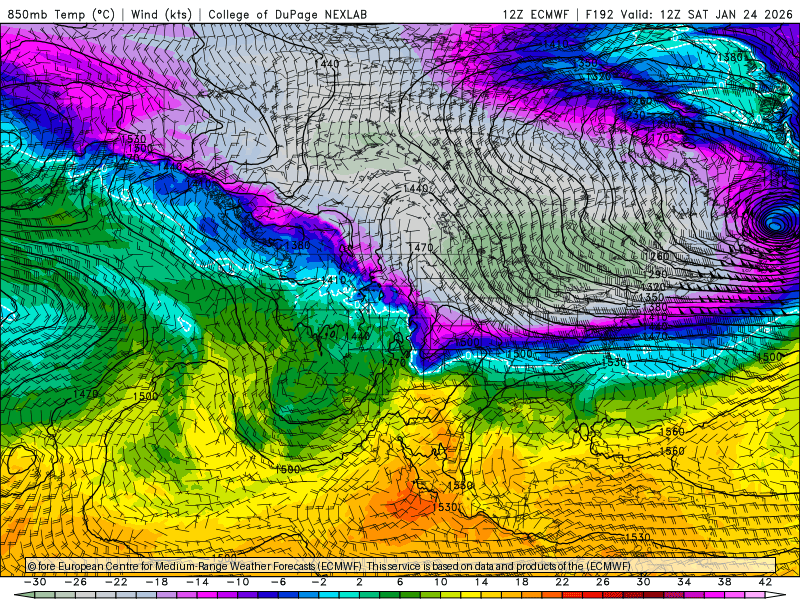Click the 1170 height contour label

point(657,137)
